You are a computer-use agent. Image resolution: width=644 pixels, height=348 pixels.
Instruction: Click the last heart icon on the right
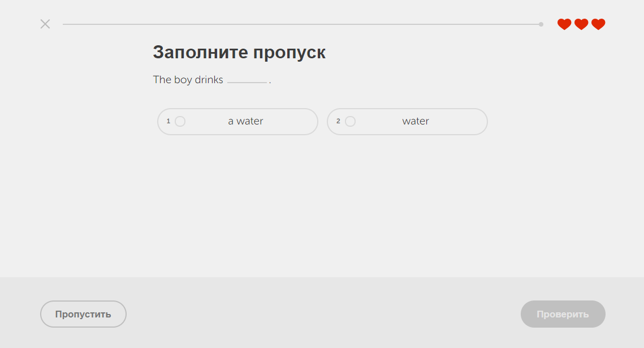coord(598,24)
